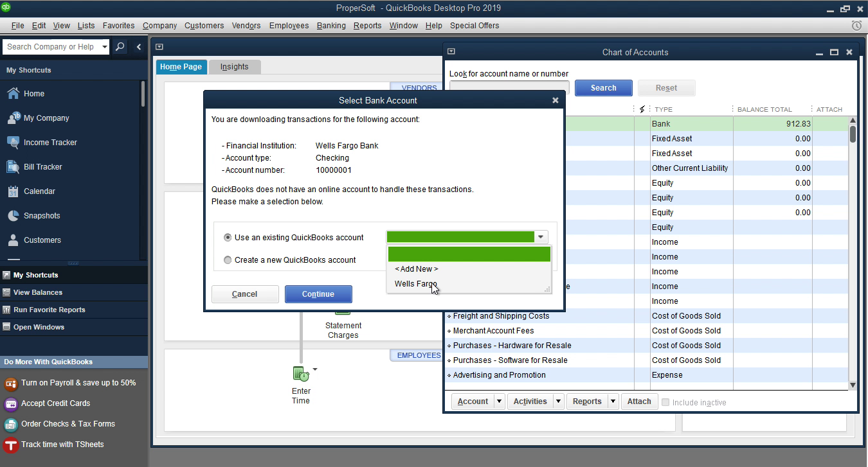Image resolution: width=868 pixels, height=467 pixels.
Task: Click the Cancel button
Action: [x=244, y=294]
